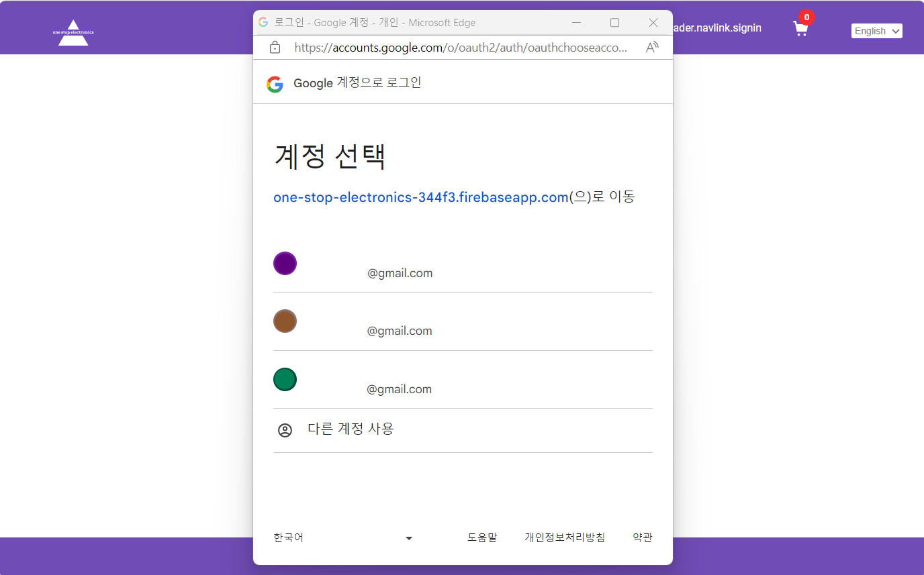The width and height of the screenshot is (924, 575).
Task: Click the person icon beside 다른 계정 사용
Action: (x=285, y=430)
